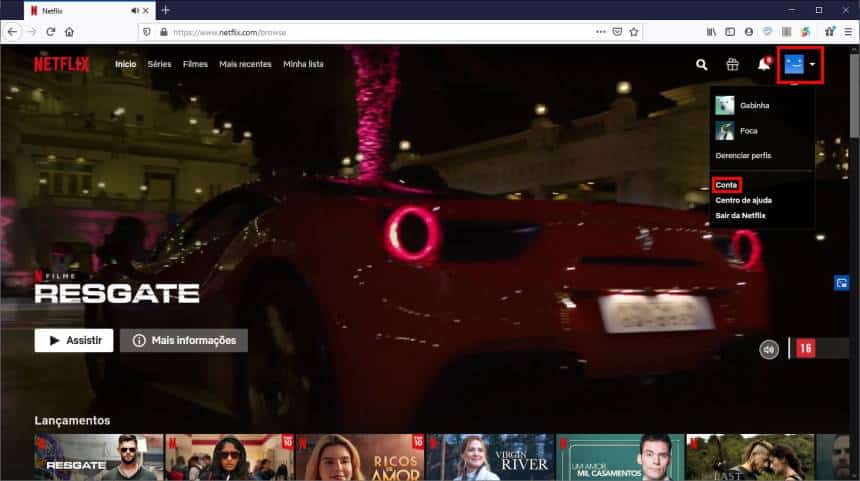Show the tracking protection shield
The height and width of the screenshot is (481, 860).
[146, 32]
